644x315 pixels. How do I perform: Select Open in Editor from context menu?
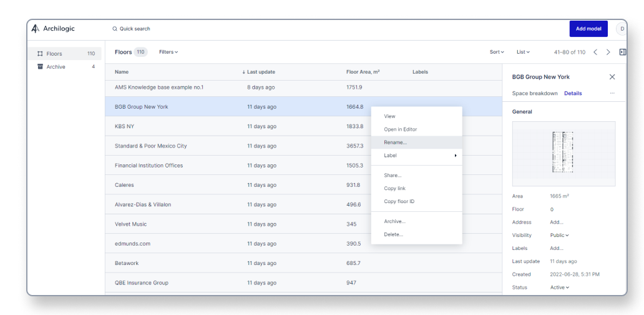(x=416, y=129)
